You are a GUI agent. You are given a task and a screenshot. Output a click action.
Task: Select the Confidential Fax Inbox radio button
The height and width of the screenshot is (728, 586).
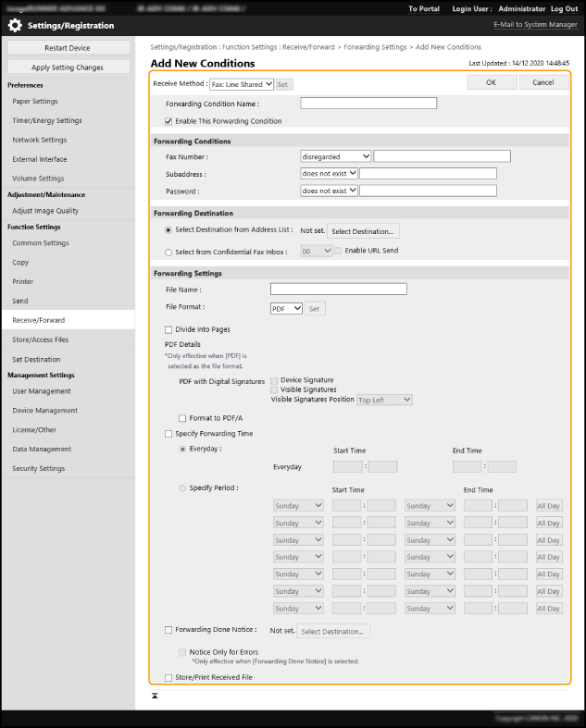click(x=168, y=251)
